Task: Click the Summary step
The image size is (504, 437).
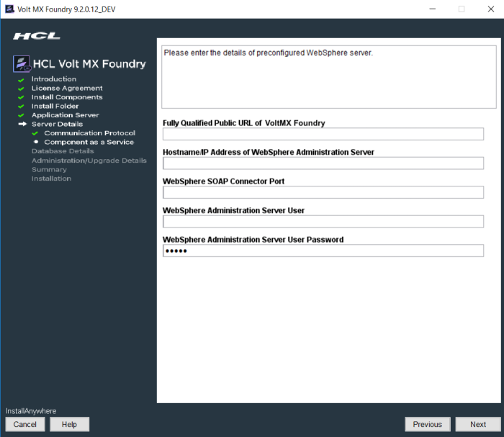Action: [x=49, y=169]
